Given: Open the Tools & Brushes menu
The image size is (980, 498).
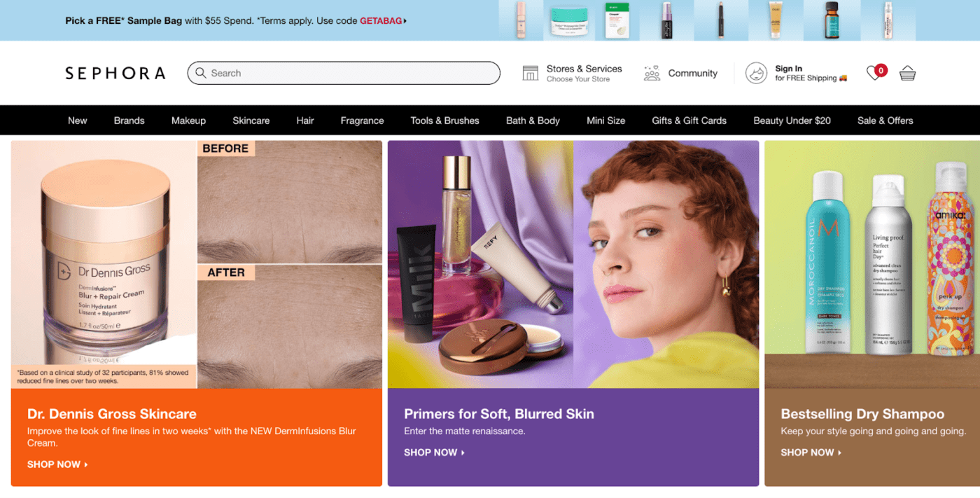Looking at the screenshot, I should [445, 120].
